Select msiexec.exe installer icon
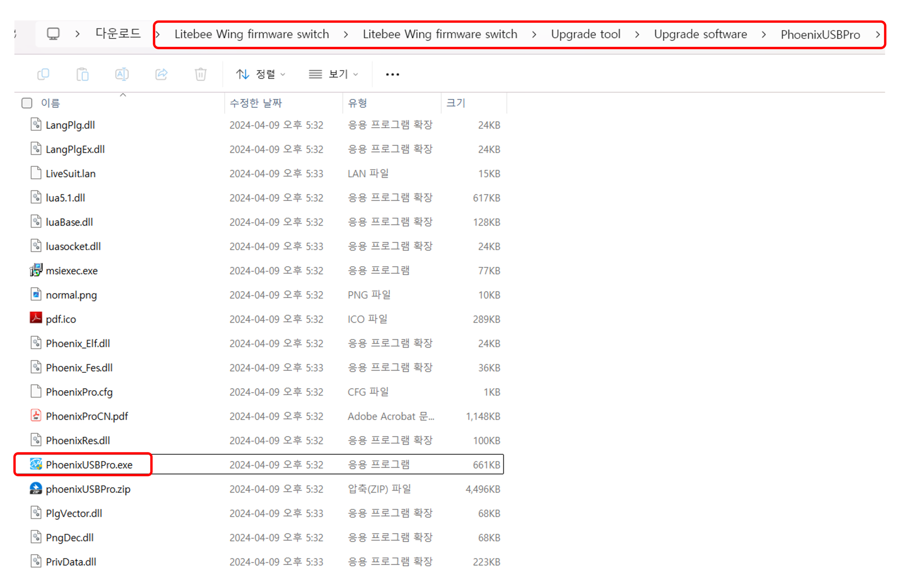Screen dimensions: 900x588 pos(36,270)
